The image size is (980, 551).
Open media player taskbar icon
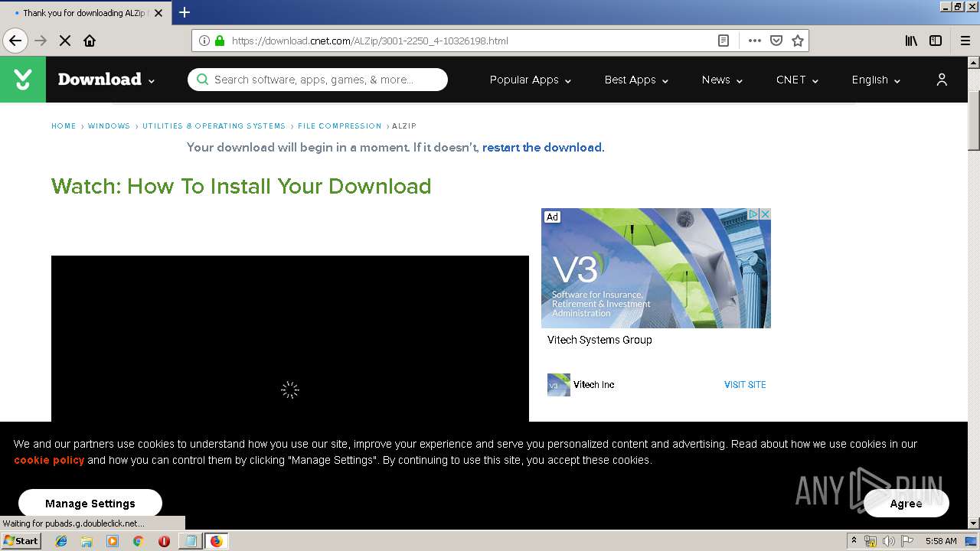pyautogui.click(x=113, y=541)
